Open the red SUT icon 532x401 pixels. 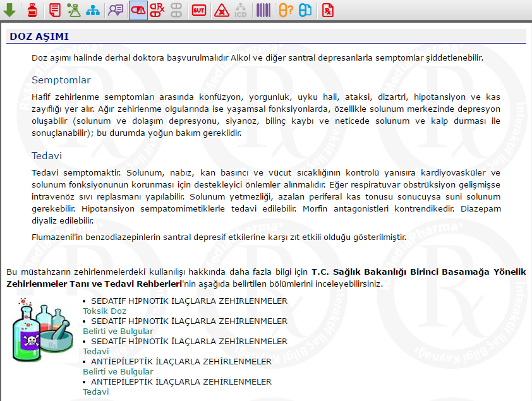(x=198, y=10)
